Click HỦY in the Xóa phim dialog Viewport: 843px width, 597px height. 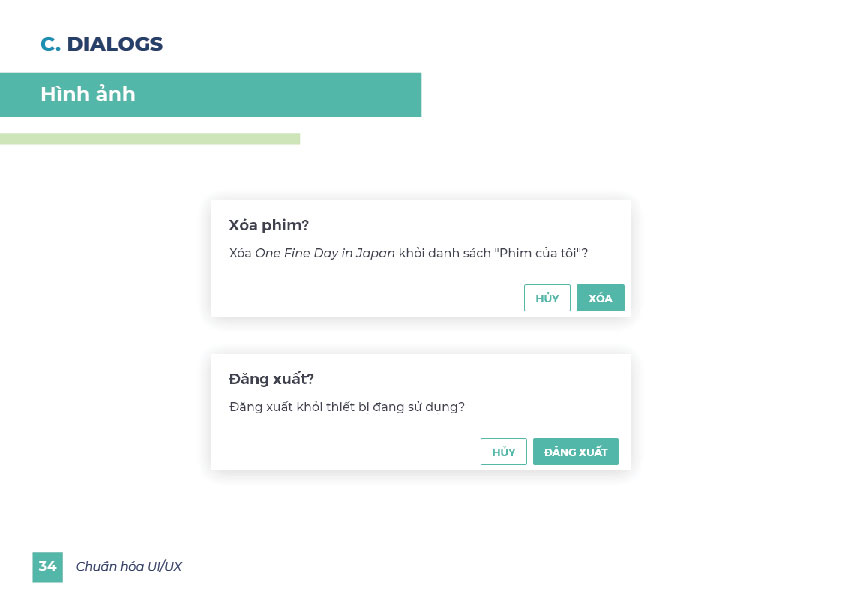tap(547, 298)
